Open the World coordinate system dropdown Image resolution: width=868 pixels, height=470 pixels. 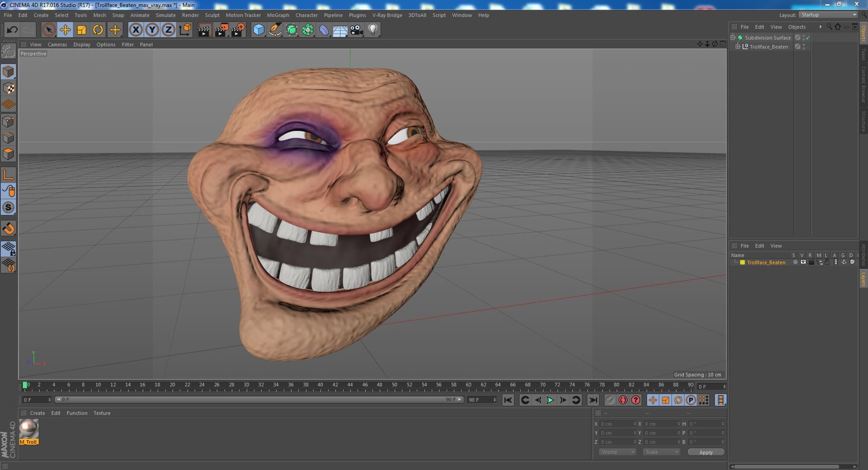tap(618, 452)
